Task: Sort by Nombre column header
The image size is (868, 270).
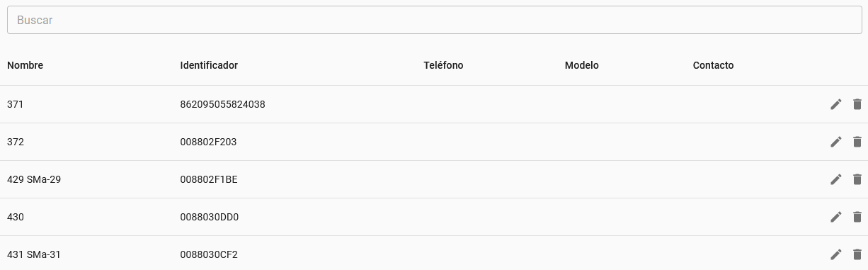Action: [x=25, y=65]
